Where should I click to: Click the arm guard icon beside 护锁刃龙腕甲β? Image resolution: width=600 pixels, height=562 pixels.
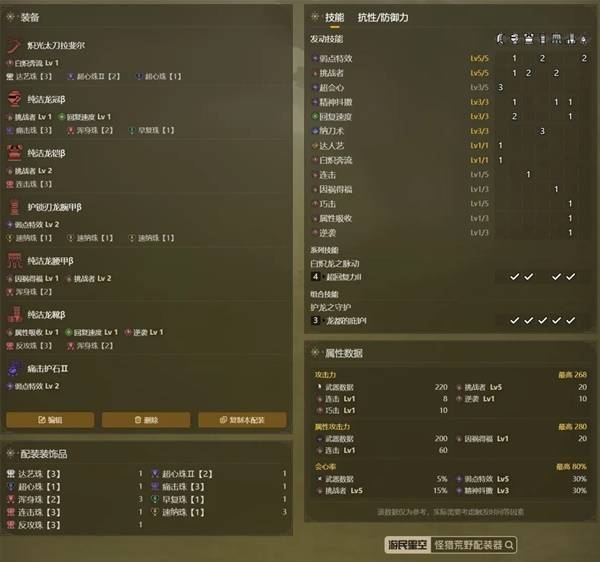[x=14, y=207]
